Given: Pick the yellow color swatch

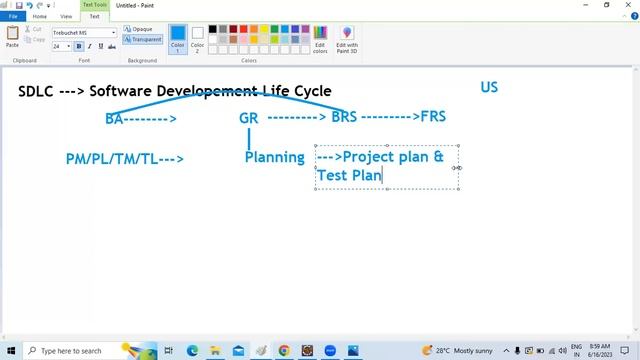Looking at the screenshot, I should pyautogui.click(x=264, y=29).
